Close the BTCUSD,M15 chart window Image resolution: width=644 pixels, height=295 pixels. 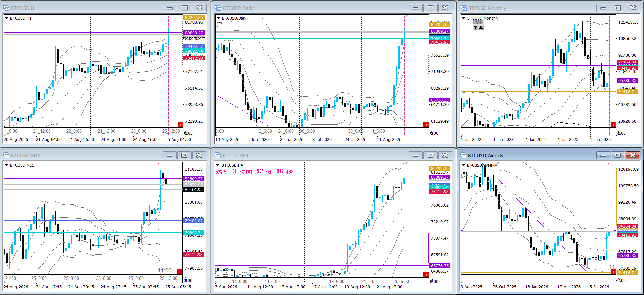tap(199, 155)
